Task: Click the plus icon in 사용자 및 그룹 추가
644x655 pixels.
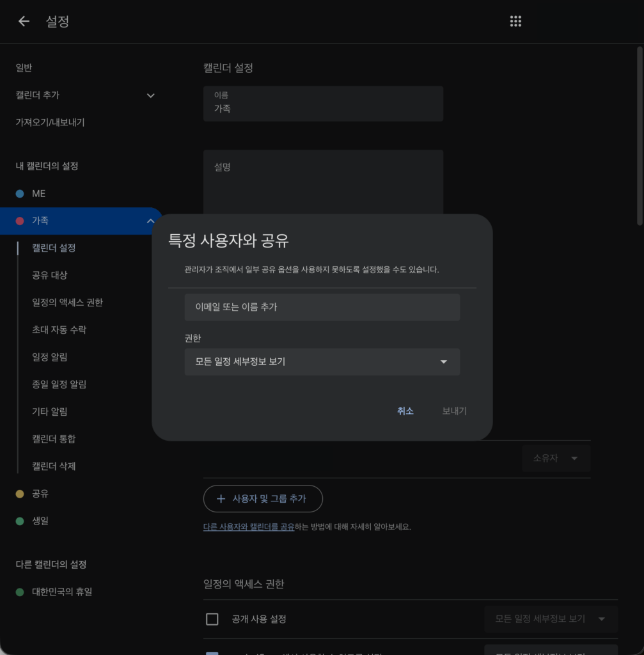Action: [221, 499]
